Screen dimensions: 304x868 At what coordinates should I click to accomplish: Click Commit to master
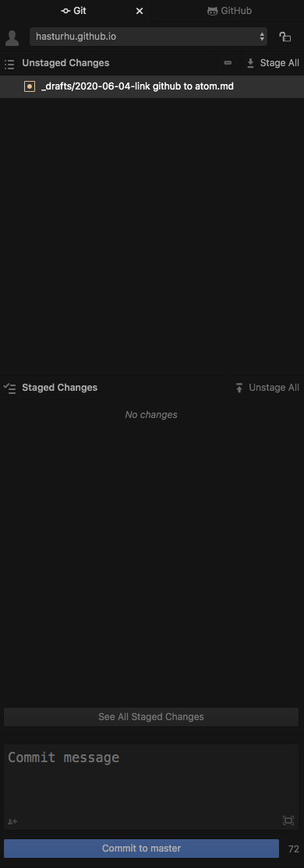[141, 848]
